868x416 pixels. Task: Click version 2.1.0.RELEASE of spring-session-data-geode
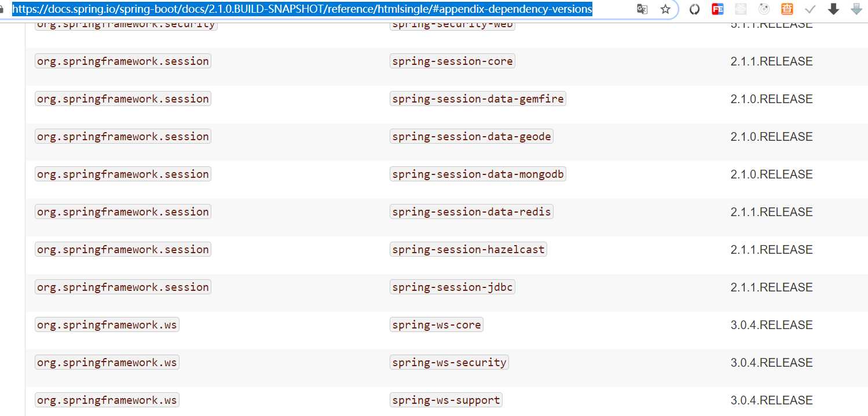(x=771, y=137)
